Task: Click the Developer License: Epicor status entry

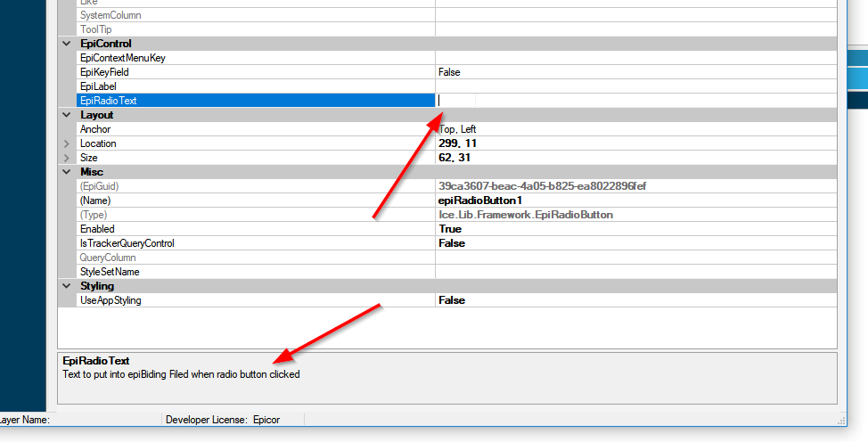Action: 223,420
